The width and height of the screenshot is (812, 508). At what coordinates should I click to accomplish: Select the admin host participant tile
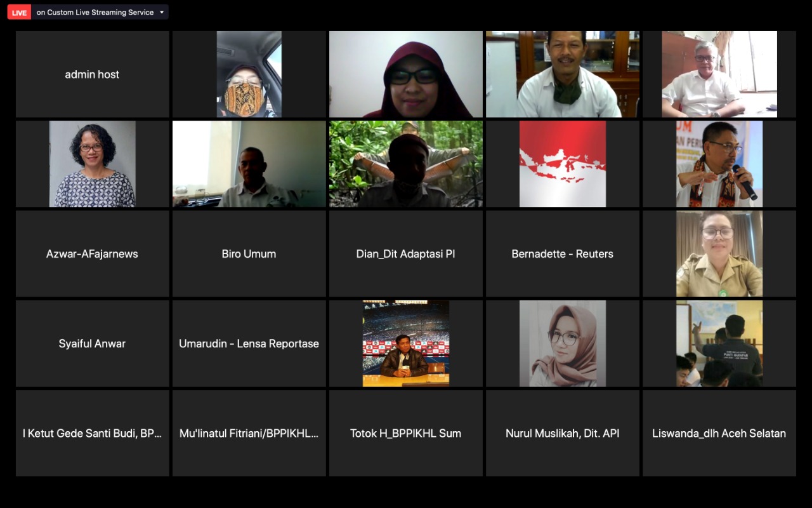pyautogui.click(x=92, y=74)
